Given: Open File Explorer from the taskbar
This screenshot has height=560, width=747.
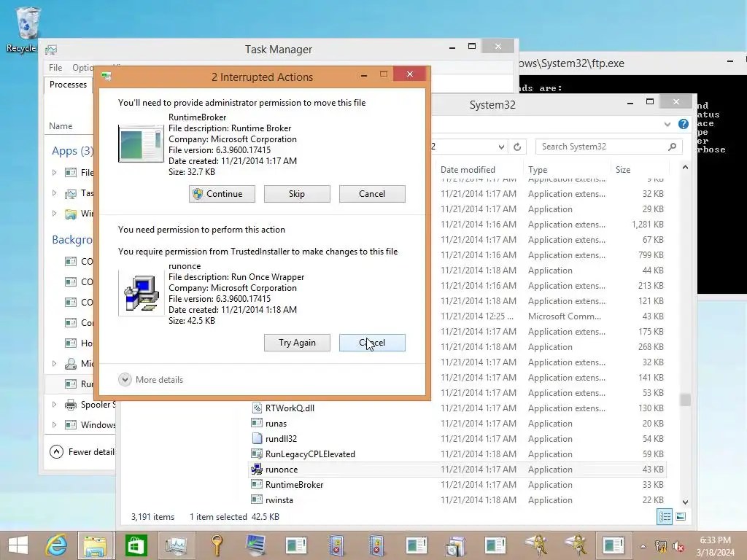Looking at the screenshot, I should coord(96,545).
